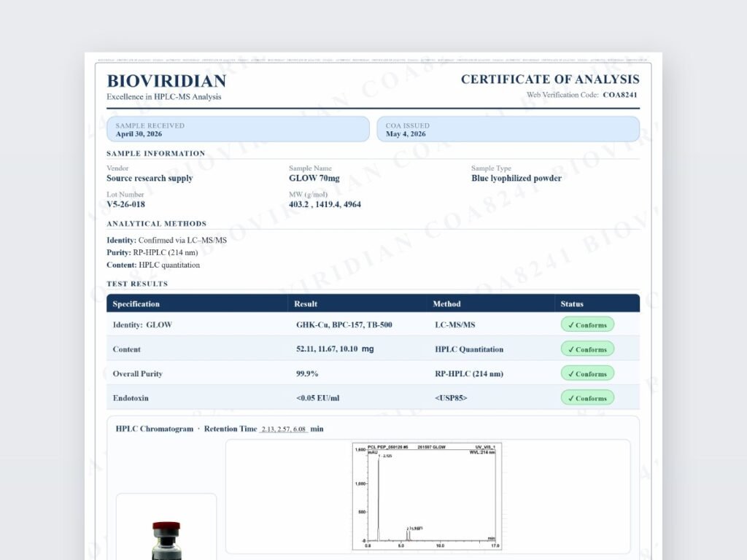Image resolution: width=747 pixels, height=560 pixels.
Task: Click the Content HPLC quantitation line
Action: tap(153, 265)
